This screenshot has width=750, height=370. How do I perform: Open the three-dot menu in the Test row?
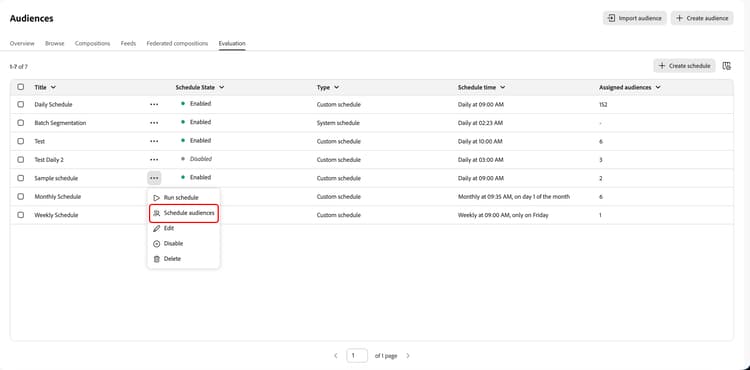point(154,141)
